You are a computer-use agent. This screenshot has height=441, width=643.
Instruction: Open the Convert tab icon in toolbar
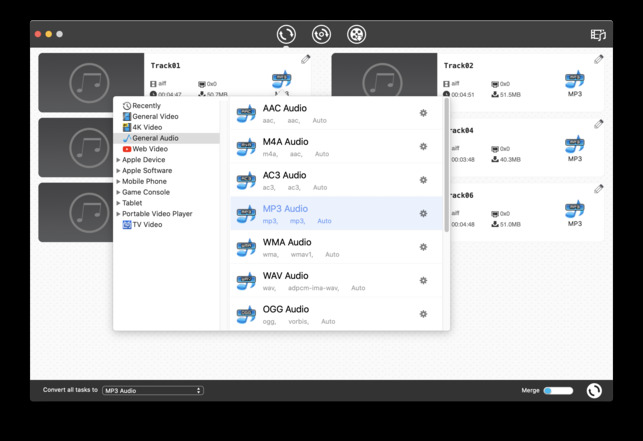coord(286,34)
